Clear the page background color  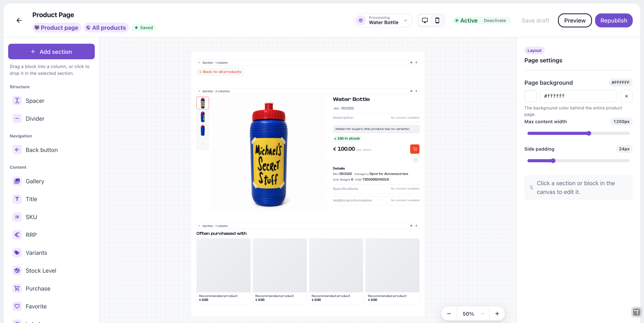tap(626, 96)
